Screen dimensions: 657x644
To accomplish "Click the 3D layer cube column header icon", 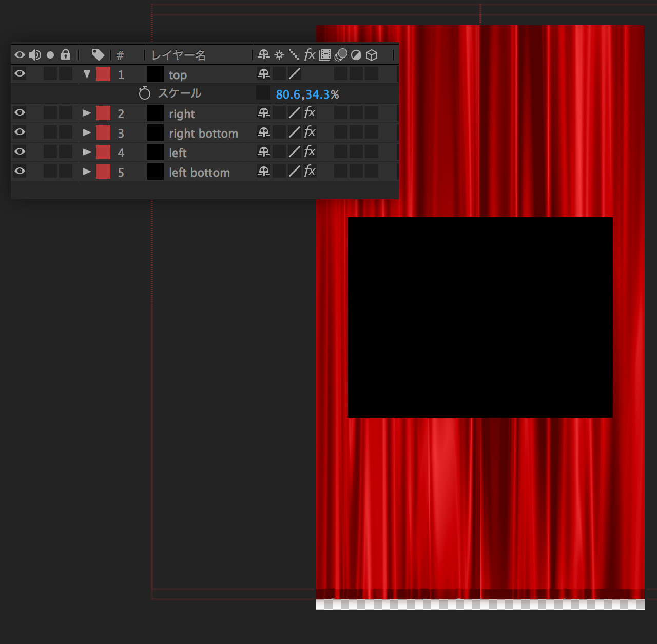I will [372, 55].
